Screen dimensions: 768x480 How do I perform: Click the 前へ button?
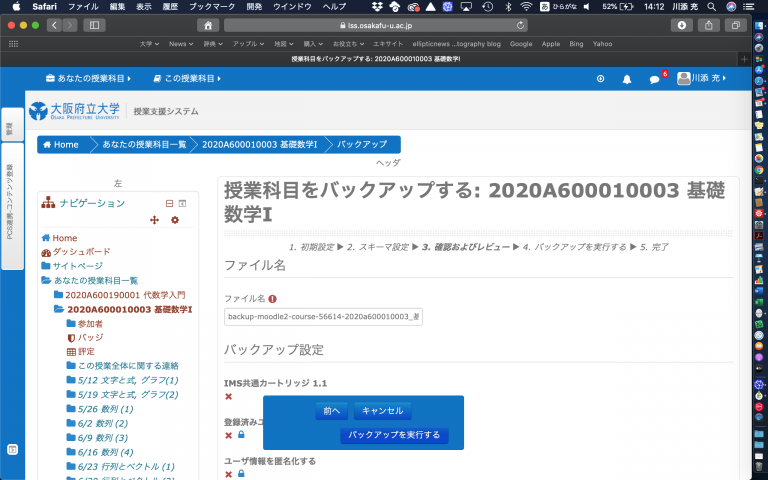pyautogui.click(x=332, y=411)
